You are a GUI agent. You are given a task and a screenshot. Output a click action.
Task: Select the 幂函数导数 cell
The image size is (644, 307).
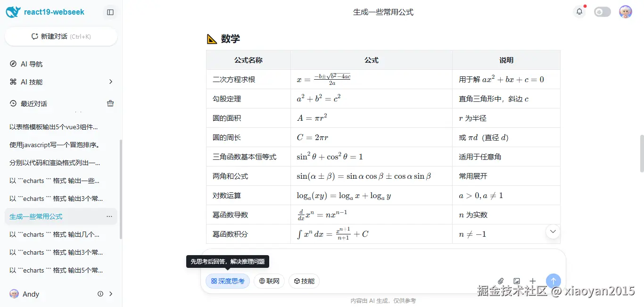click(248, 215)
